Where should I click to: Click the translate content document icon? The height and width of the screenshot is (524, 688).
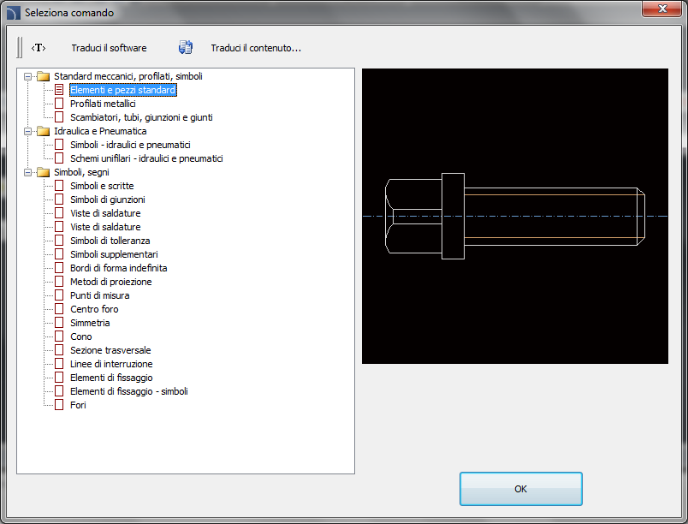[x=186, y=47]
